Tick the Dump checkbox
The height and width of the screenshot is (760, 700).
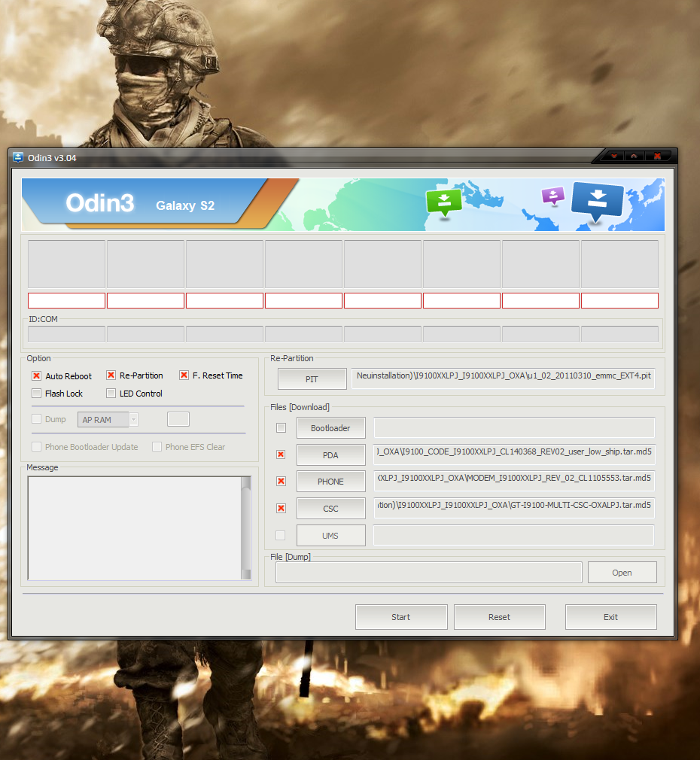coord(36,419)
